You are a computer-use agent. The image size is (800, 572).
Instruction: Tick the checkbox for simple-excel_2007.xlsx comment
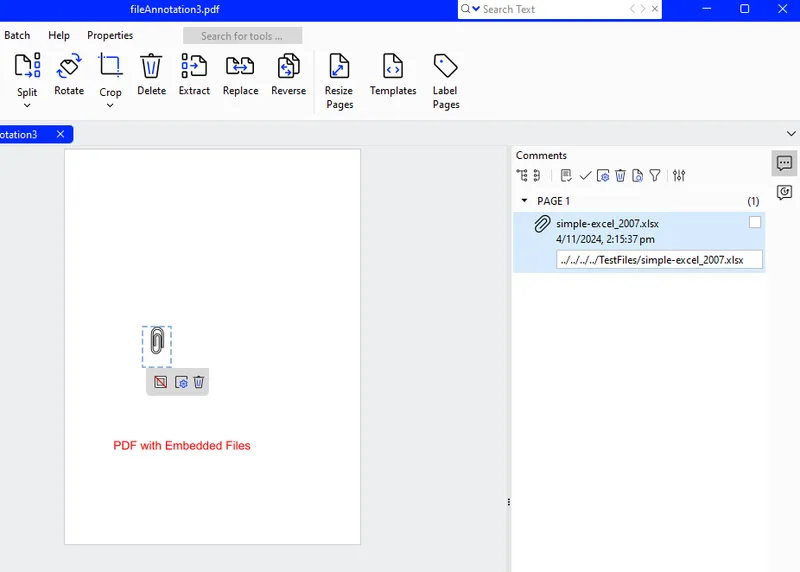pos(755,222)
